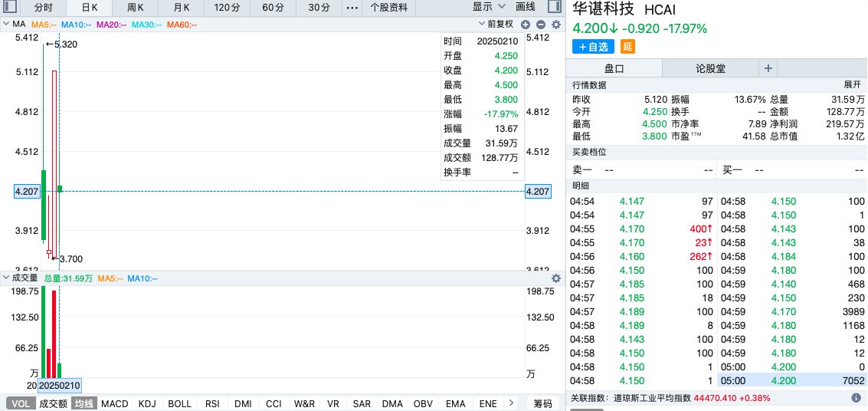Screen dimensions: 868x411
Task: Select the 月K monthly chart tab
Action: [181, 8]
